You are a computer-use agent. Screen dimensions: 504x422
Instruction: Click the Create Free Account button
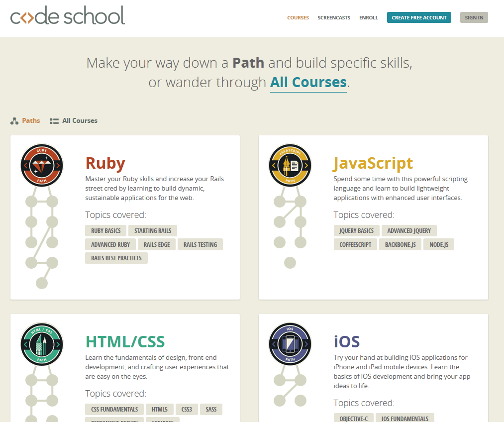coord(419,17)
